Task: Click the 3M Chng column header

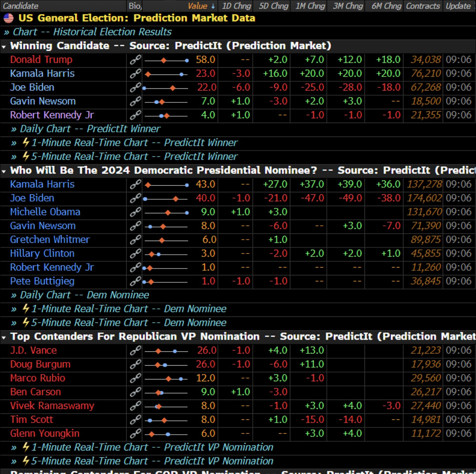Action: (348, 6)
